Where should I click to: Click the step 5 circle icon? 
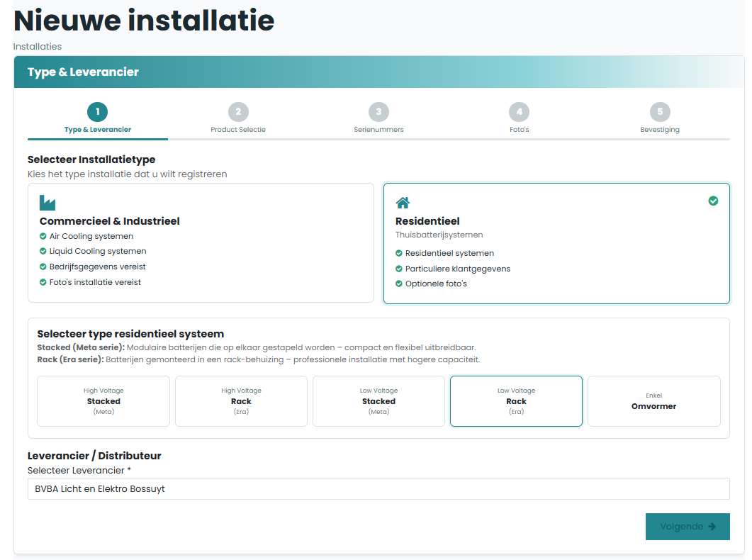(x=660, y=112)
